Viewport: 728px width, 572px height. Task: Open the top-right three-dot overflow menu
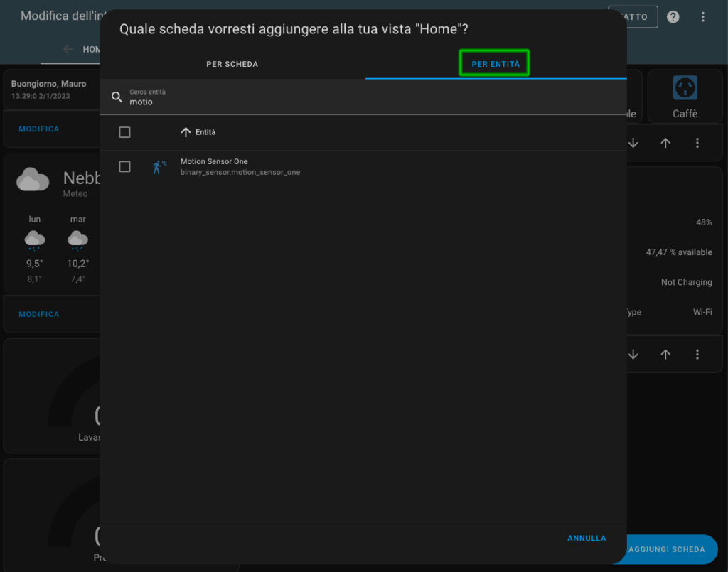pyautogui.click(x=703, y=16)
